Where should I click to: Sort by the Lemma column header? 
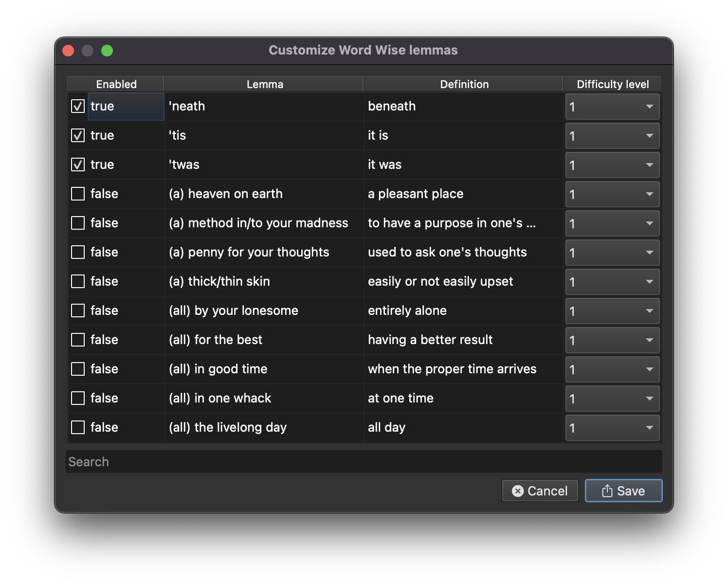pyautogui.click(x=264, y=84)
